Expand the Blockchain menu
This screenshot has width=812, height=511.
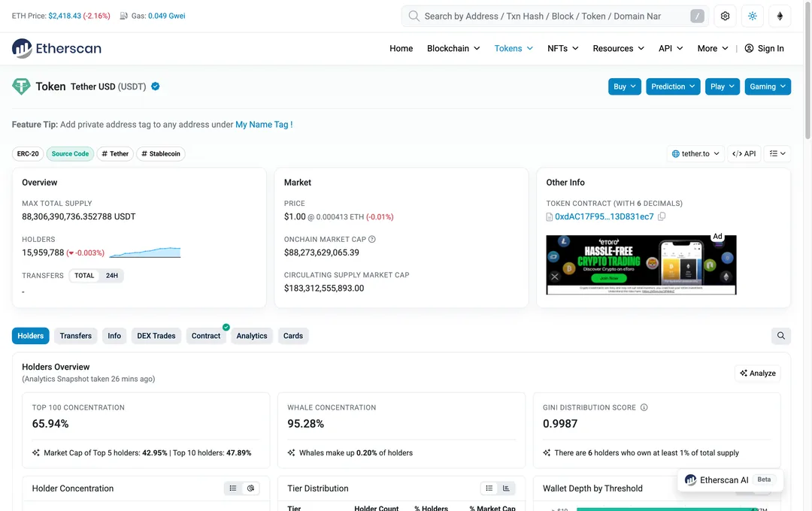coord(453,48)
